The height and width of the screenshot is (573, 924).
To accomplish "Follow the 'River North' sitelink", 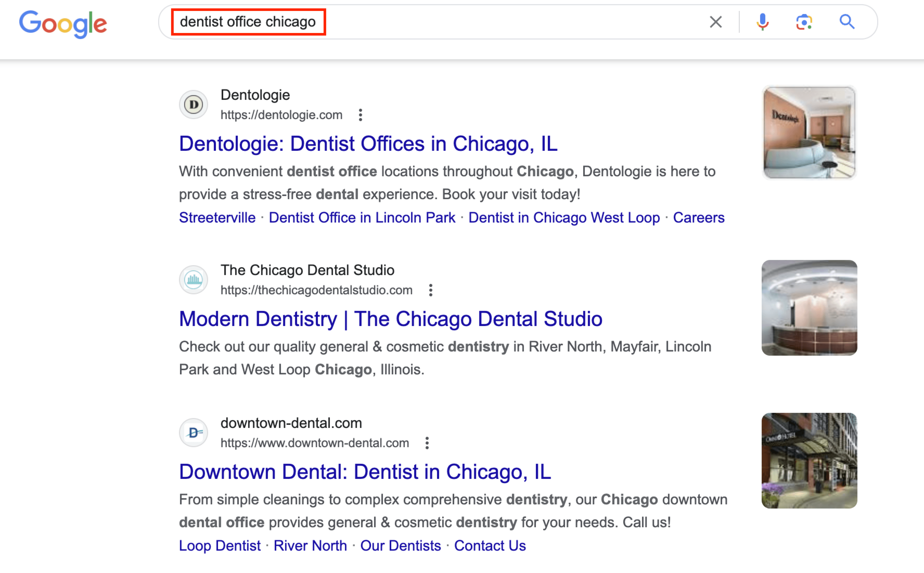I will [310, 546].
